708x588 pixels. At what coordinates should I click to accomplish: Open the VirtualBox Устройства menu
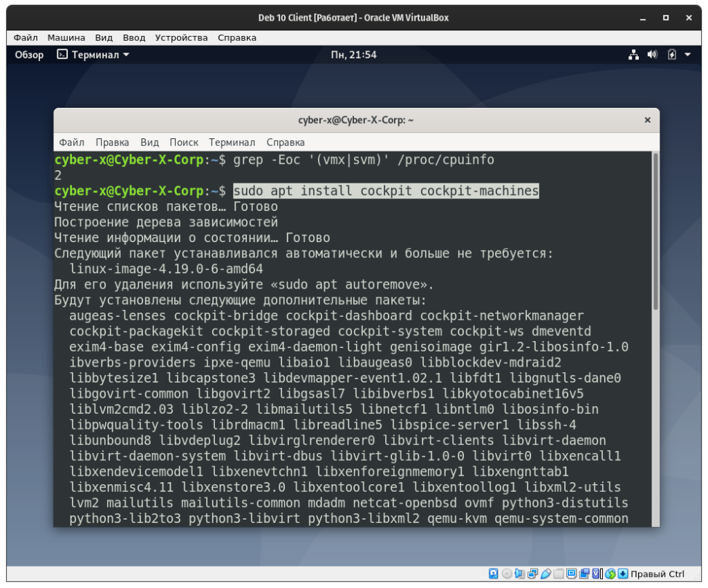click(181, 37)
